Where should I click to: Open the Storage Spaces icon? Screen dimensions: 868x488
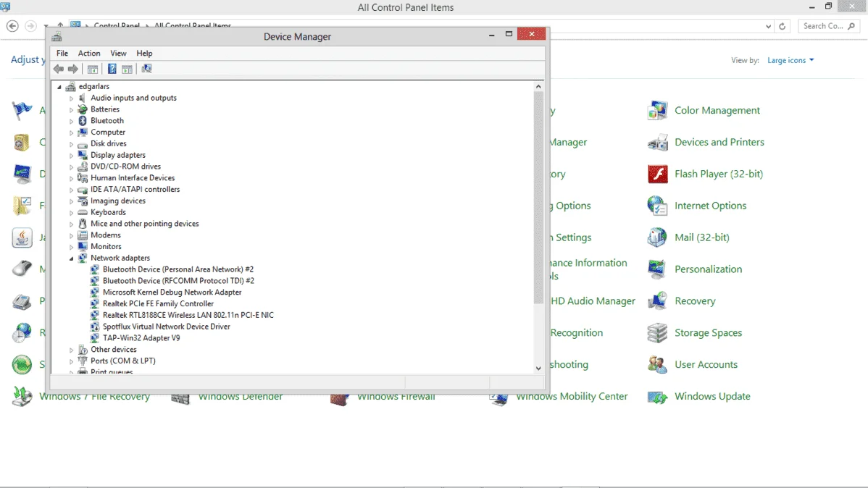pos(657,333)
